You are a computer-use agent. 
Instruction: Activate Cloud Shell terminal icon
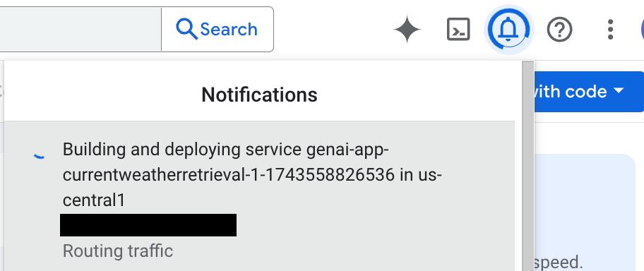click(x=458, y=30)
